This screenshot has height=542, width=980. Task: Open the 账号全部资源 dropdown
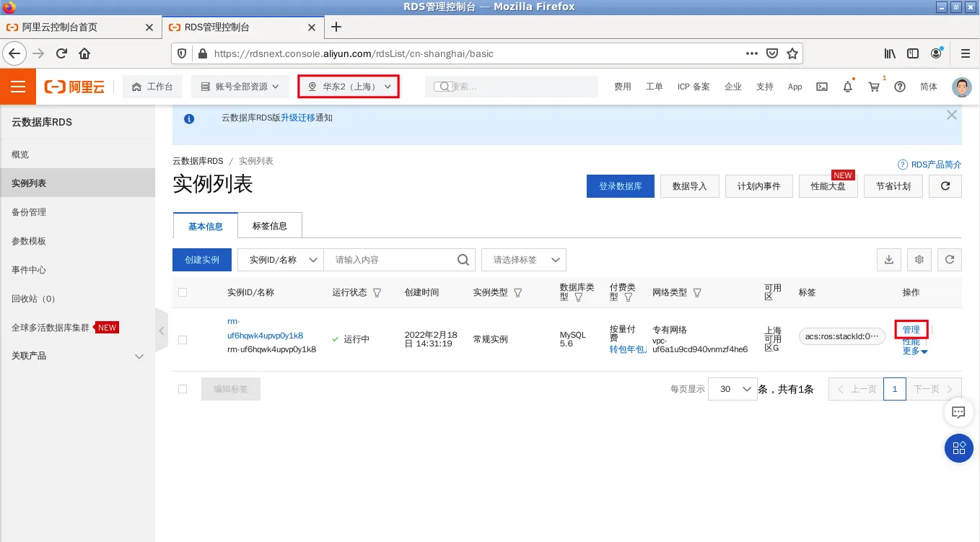pos(240,87)
